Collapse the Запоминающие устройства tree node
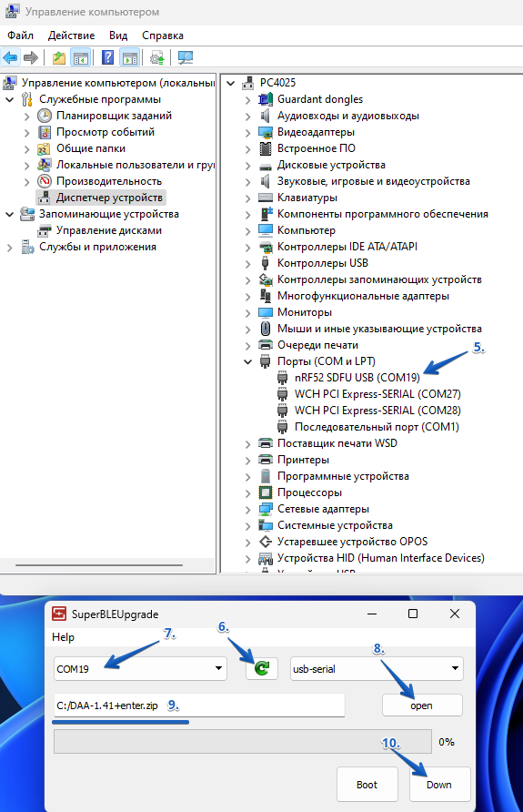 coord(10,214)
